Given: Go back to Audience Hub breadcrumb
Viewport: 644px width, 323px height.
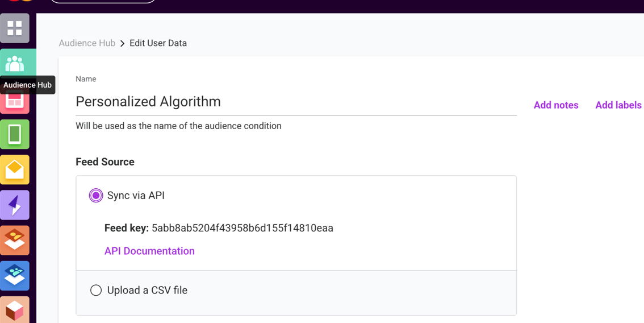Looking at the screenshot, I should pyautogui.click(x=87, y=43).
